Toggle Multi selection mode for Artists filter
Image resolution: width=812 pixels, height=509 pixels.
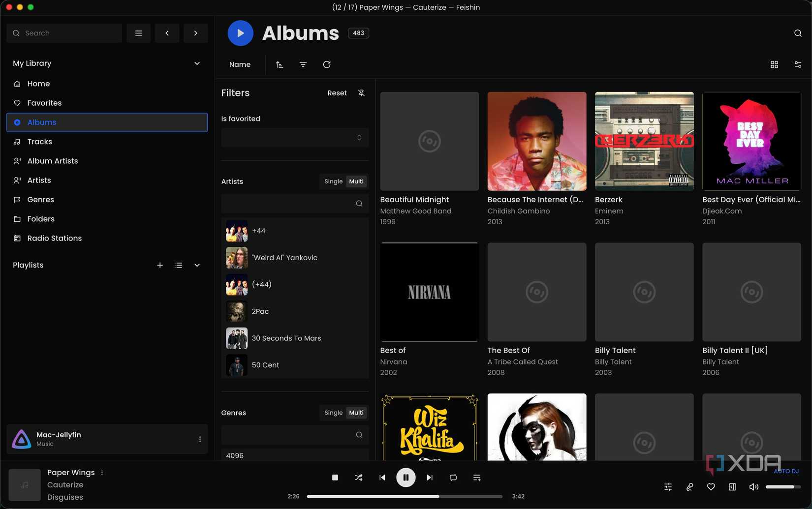356,181
